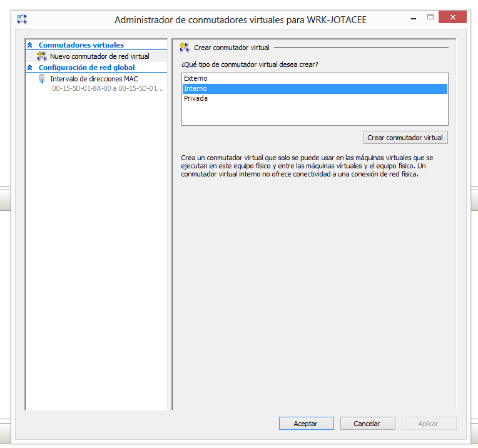The height and width of the screenshot is (448, 478).
Task: Choose Externo switch type
Action: click(x=196, y=78)
